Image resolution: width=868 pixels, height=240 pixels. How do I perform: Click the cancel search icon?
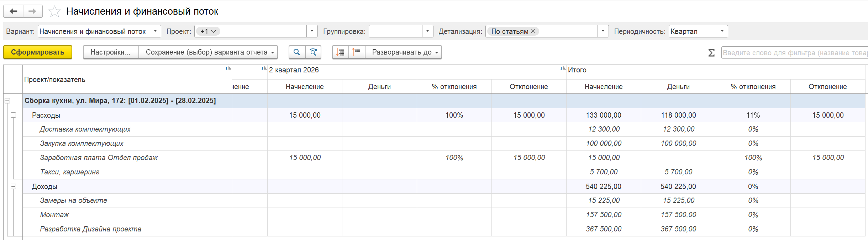313,52
